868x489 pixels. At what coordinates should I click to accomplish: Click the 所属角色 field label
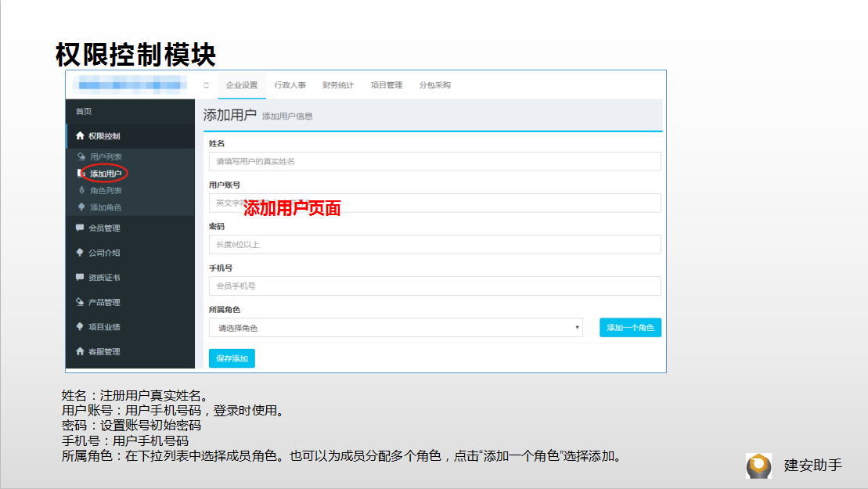pyautogui.click(x=224, y=310)
